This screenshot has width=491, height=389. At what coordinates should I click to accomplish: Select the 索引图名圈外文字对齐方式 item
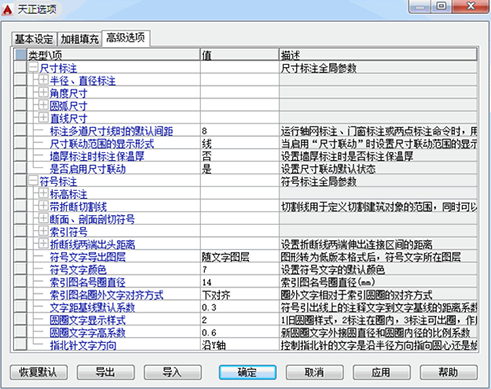[x=107, y=295]
